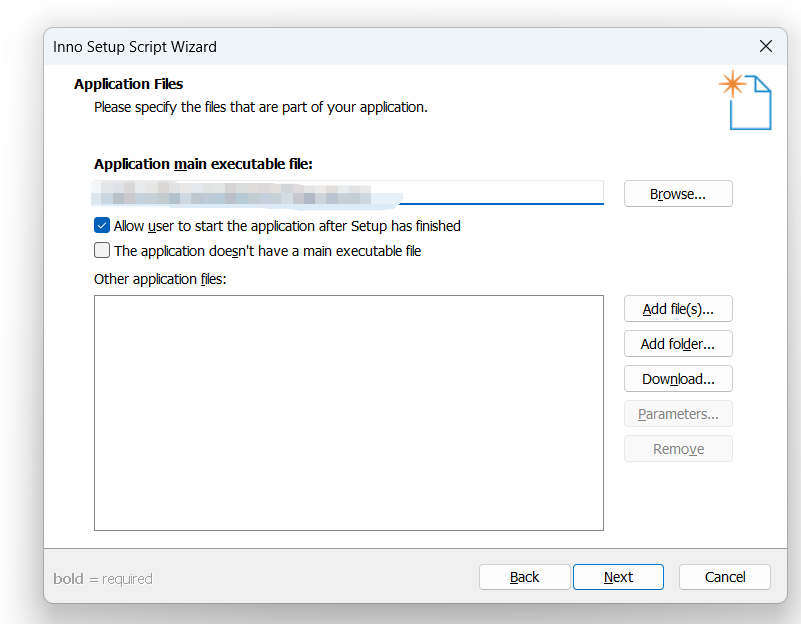Click the Download button

pyautogui.click(x=678, y=378)
